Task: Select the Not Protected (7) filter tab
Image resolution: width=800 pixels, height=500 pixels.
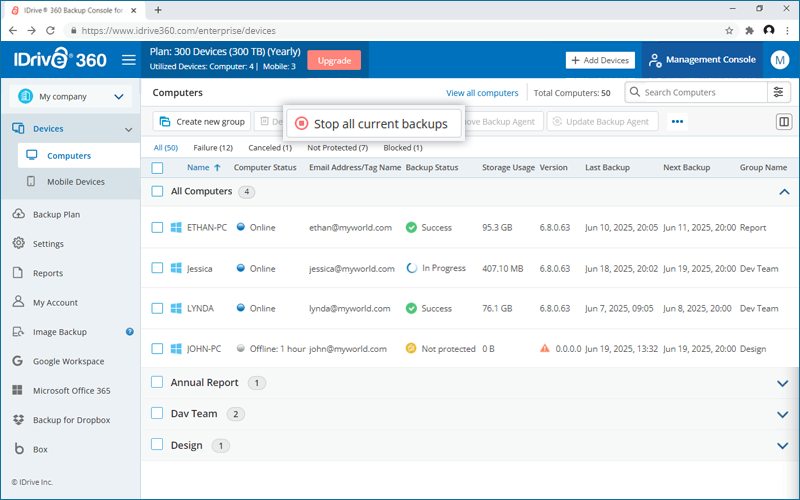Action: click(337, 148)
